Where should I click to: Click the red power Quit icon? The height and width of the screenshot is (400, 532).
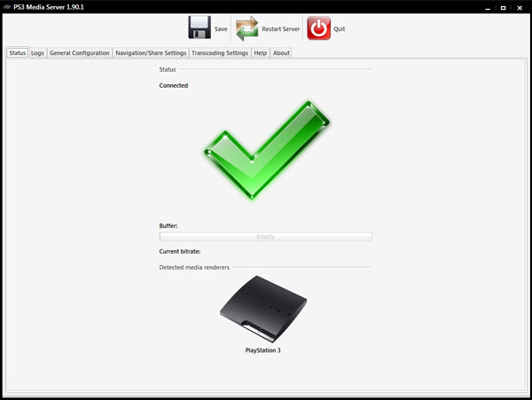(318, 28)
